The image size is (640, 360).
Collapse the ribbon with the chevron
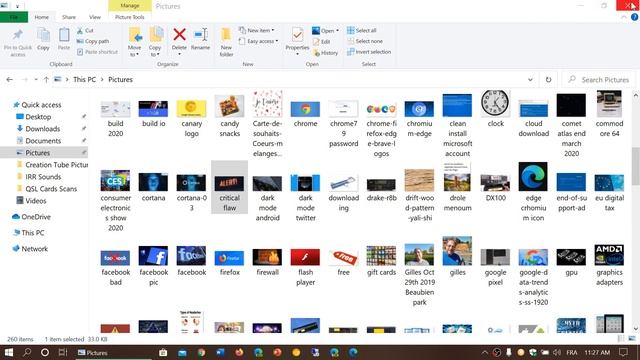click(624, 17)
